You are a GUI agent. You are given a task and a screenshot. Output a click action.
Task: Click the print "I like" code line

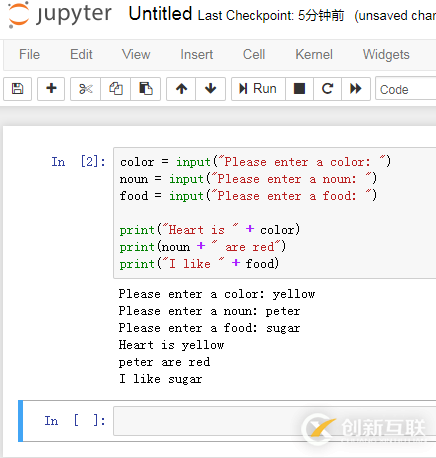point(199,264)
